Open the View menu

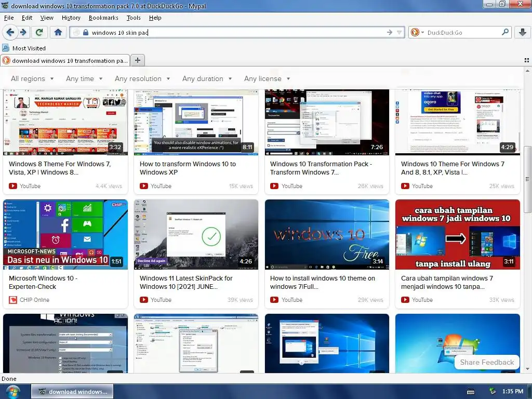tap(47, 18)
